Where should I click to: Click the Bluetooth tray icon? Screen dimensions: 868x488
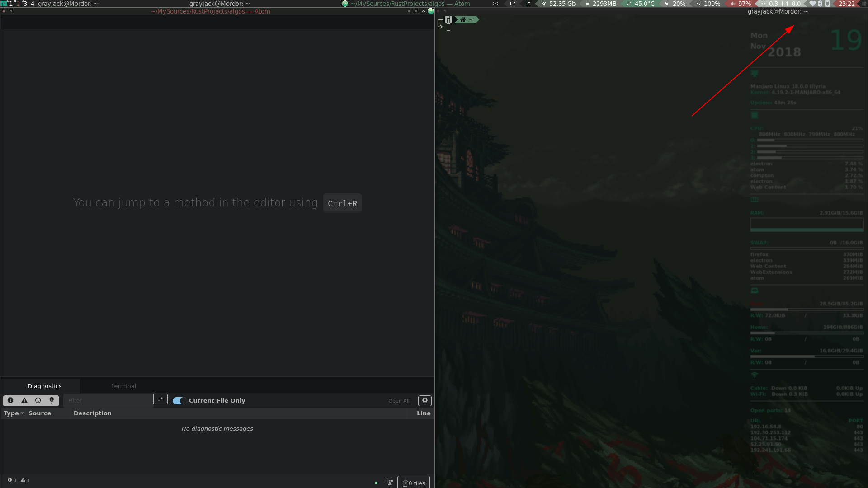(x=820, y=4)
